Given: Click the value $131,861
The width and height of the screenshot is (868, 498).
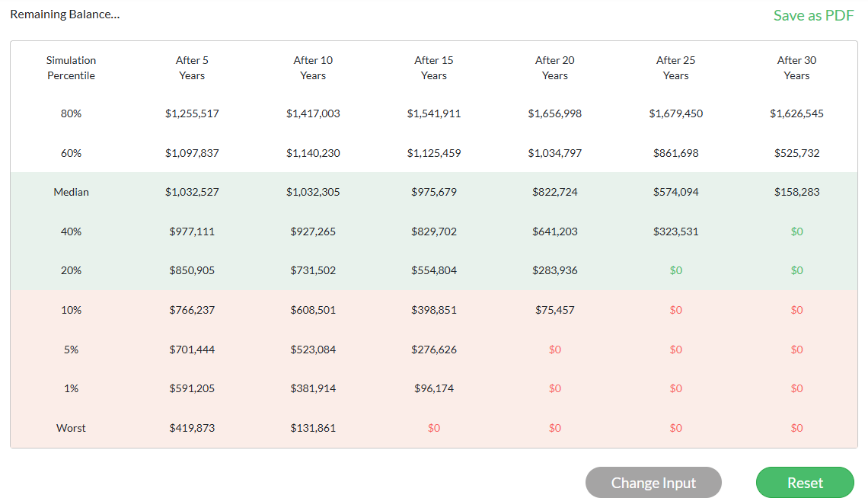Looking at the screenshot, I should tap(313, 428).
